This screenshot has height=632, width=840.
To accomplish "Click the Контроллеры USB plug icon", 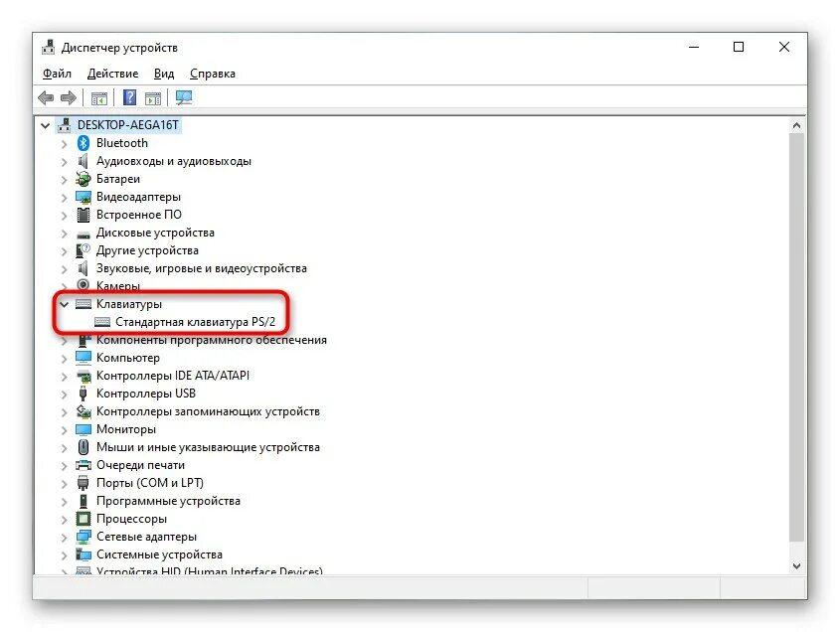I will [84, 394].
